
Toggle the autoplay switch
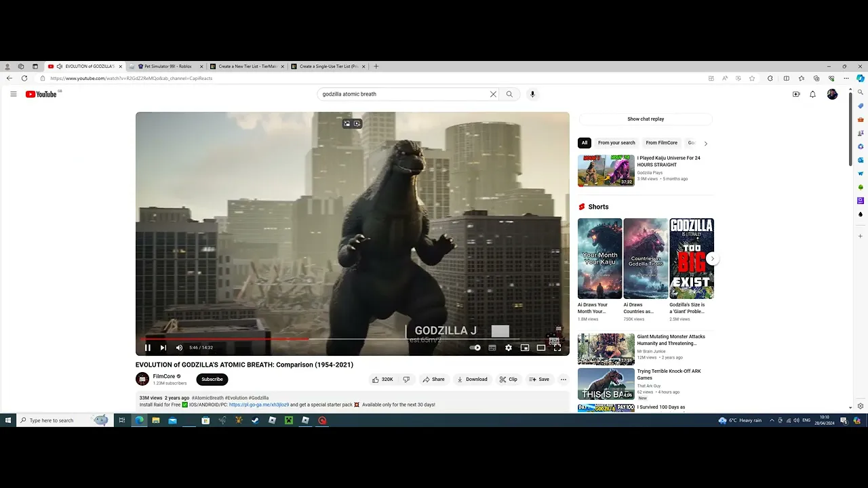475,348
